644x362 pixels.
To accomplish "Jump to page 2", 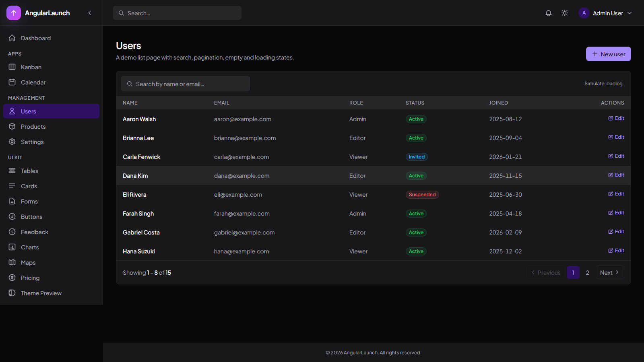I will point(588,272).
